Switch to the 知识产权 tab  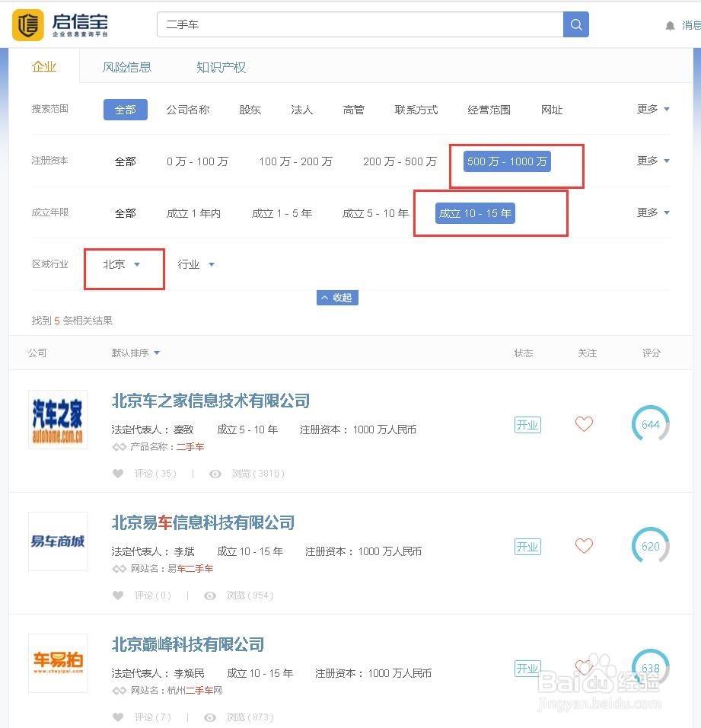click(221, 67)
